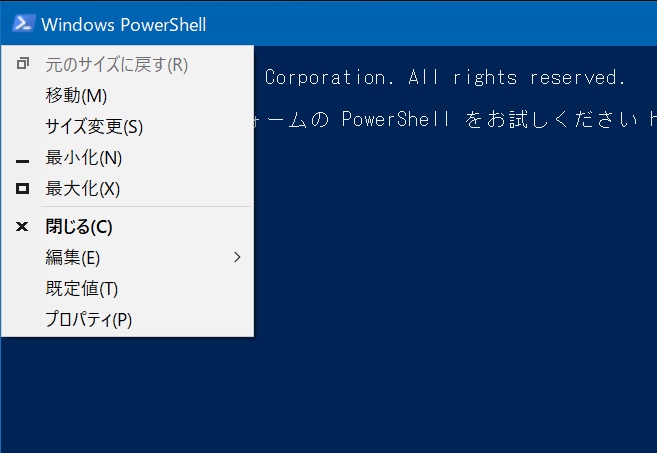The height and width of the screenshot is (453, 657).
Task: Click the restore icon beside 元のサイズに戻す
Action: point(23,64)
